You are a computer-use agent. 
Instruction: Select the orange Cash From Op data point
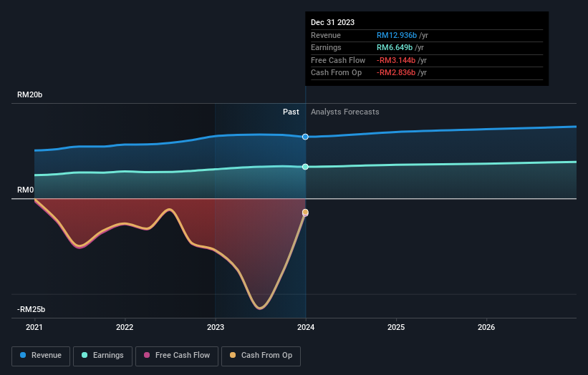pyautogui.click(x=305, y=212)
